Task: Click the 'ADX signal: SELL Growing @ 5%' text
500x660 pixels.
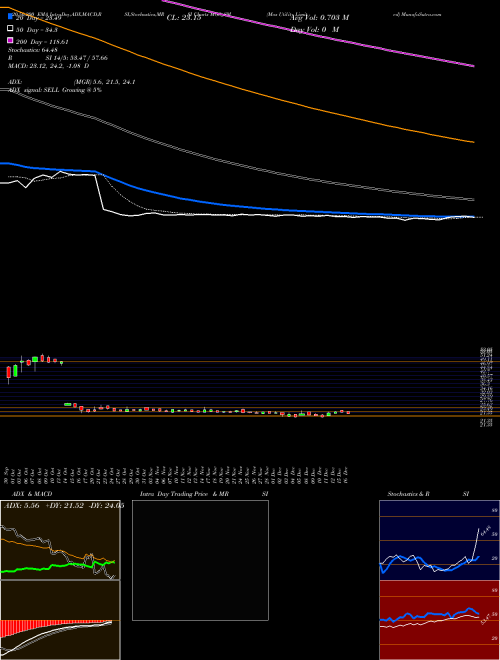Action: pos(55,90)
